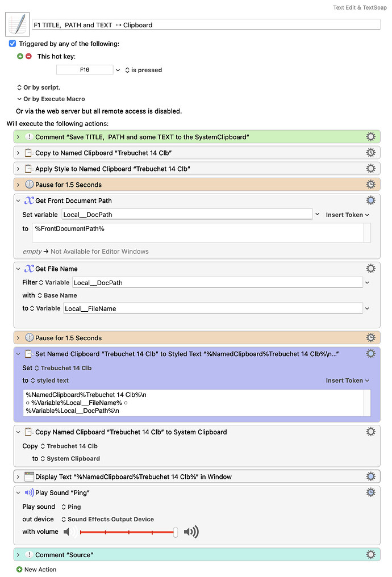Open gear menu for 'Copy Named Clipboard'

coord(370,431)
